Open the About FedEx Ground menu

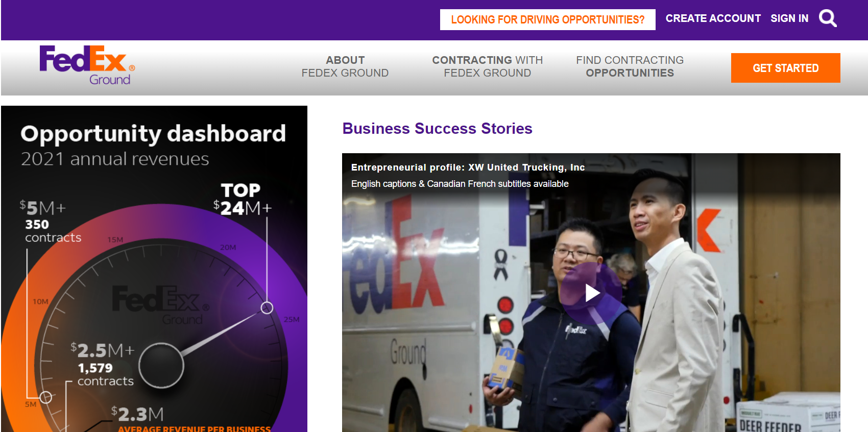pyautogui.click(x=345, y=66)
